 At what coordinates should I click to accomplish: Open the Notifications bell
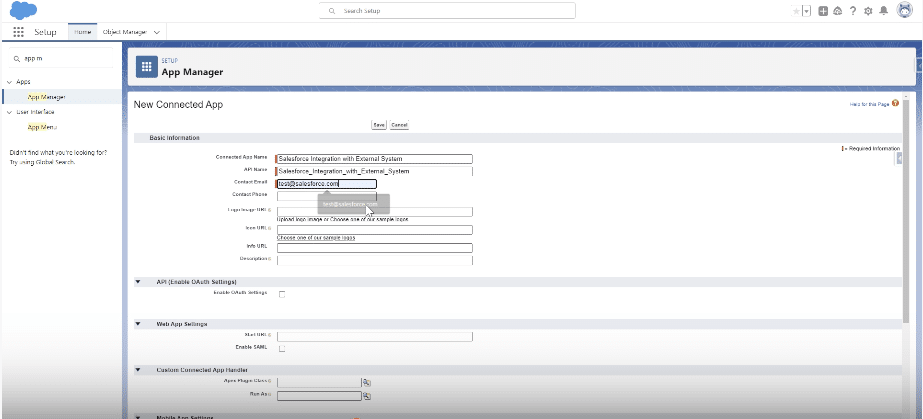[884, 11]
